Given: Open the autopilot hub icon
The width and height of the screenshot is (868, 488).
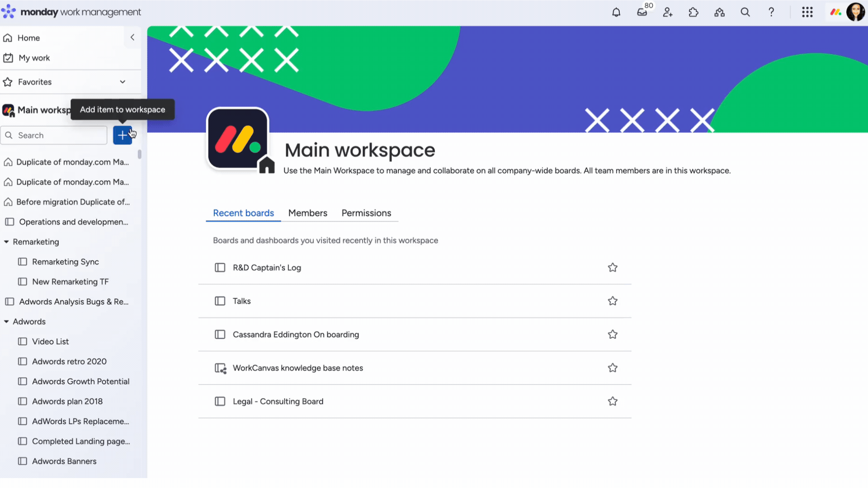Looking at the screenshot, I should pos(719,12).
